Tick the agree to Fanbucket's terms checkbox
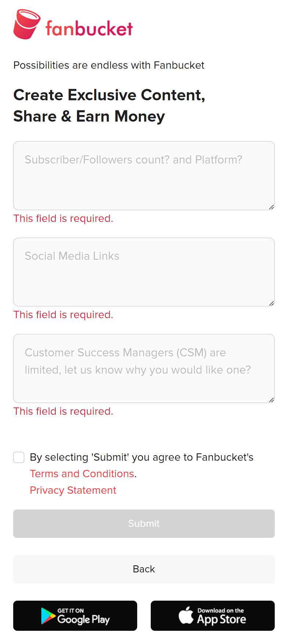296x644 pixels. tap(19, 457)
